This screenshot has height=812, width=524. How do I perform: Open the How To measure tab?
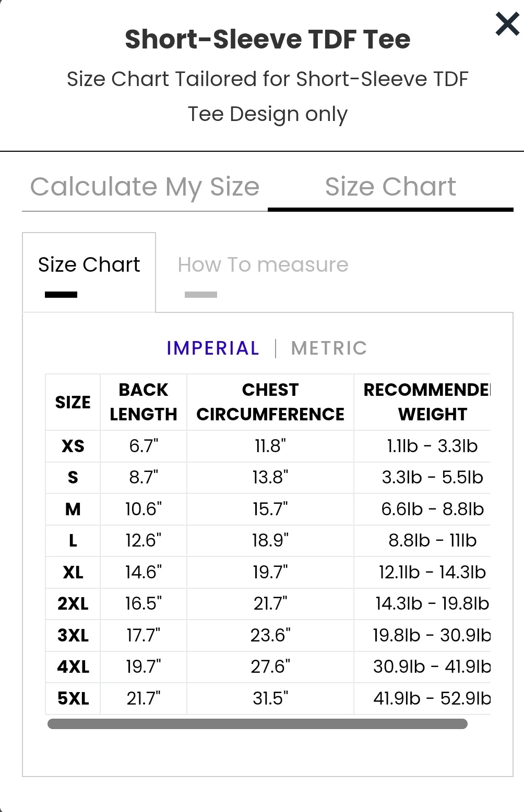tap(263, 265)
